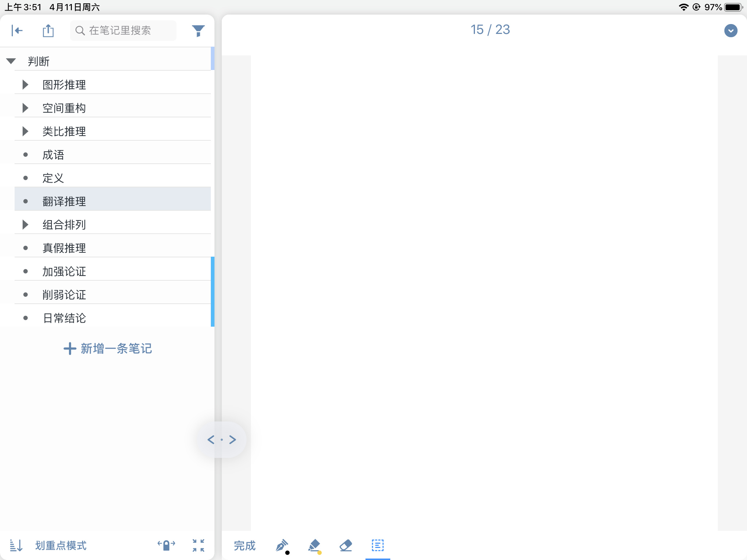The image size is (747, 560).
Task: Tap the battery indicator
Action: [734, 7]
